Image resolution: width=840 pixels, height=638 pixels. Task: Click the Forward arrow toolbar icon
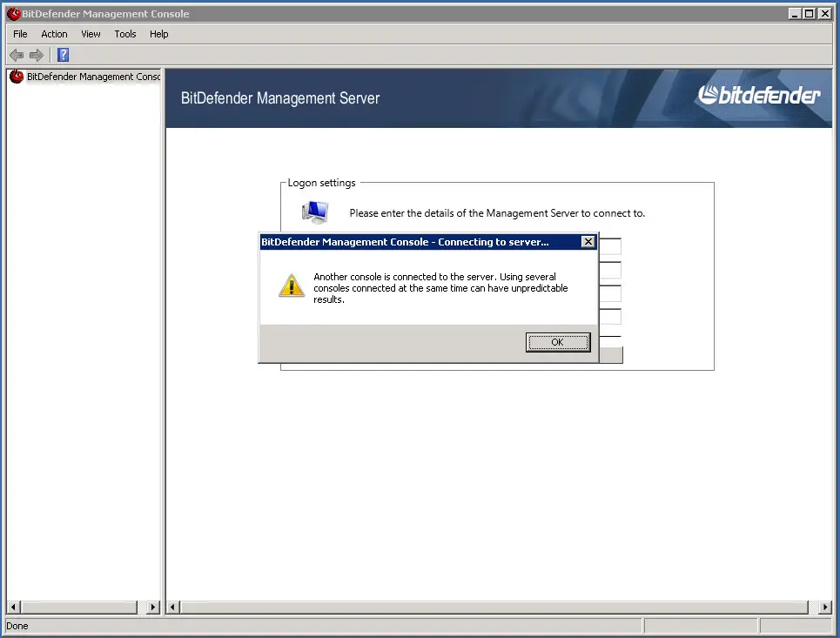point(37,55)
